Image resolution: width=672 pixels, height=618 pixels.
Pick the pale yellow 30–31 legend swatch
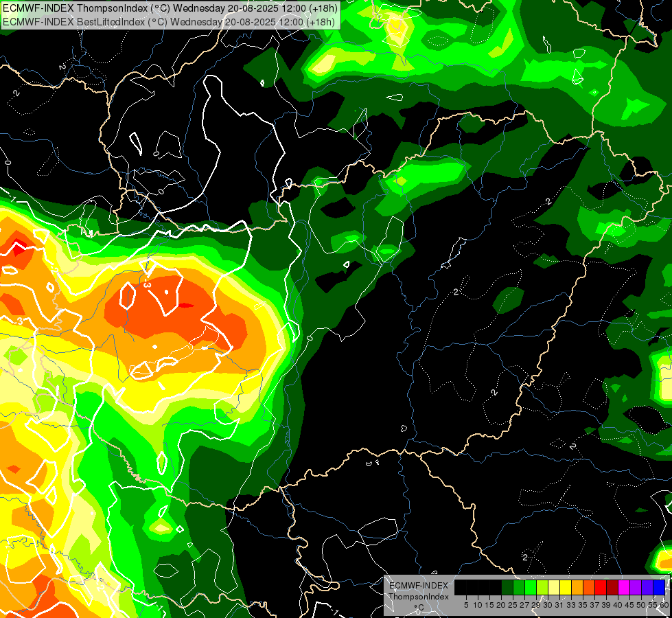[x=554, y=587]
